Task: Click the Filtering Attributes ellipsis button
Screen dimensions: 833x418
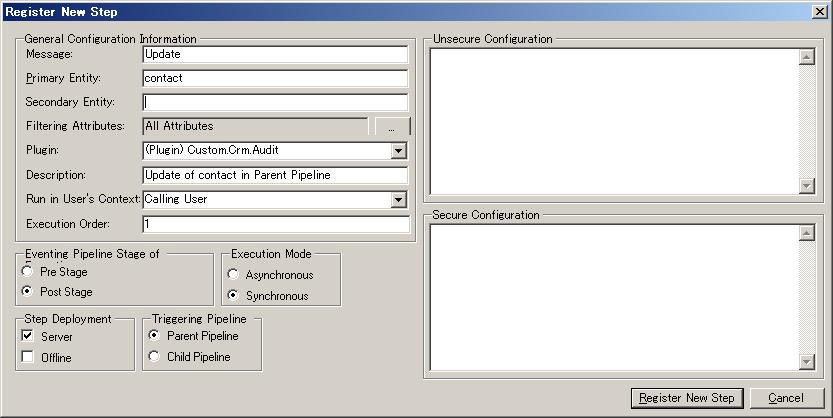Action: (x=392, y=127)
